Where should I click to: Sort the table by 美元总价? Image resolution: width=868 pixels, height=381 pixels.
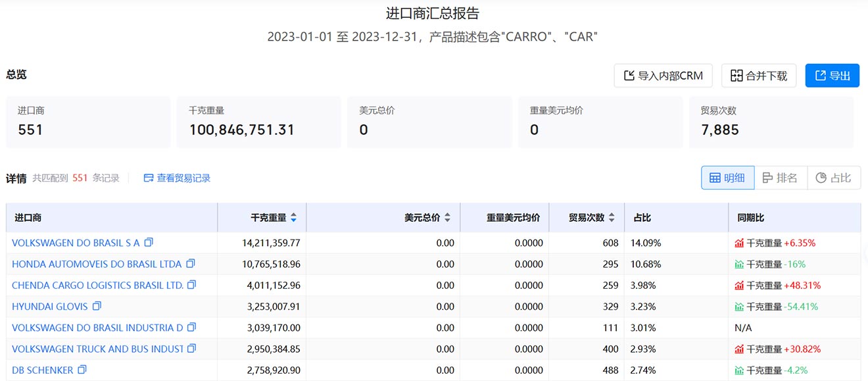pyautogui.click(x=447, y=218)
